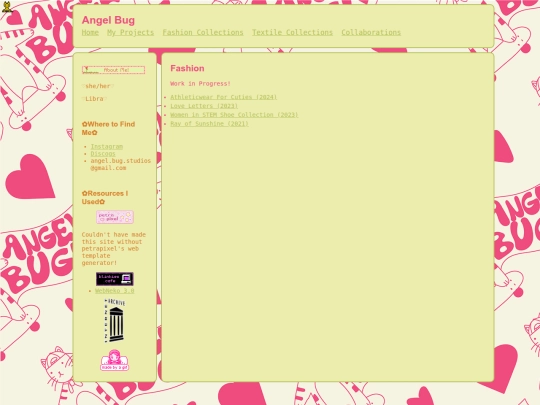540x405 pixels.
Task: Open Ray of Sunshine (2021) collection
Action: pos(209,124)
